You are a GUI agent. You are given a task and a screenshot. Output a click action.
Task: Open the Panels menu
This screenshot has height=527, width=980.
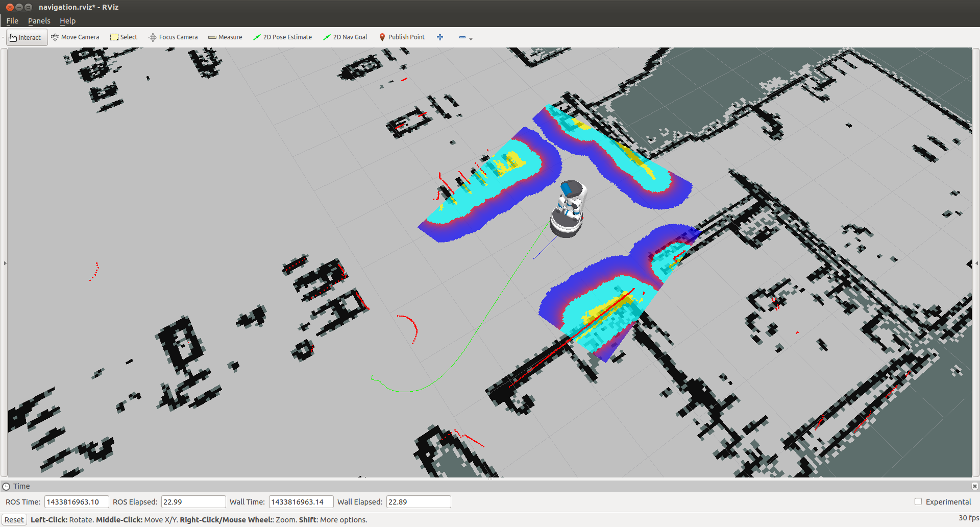(x=39, y=21)
